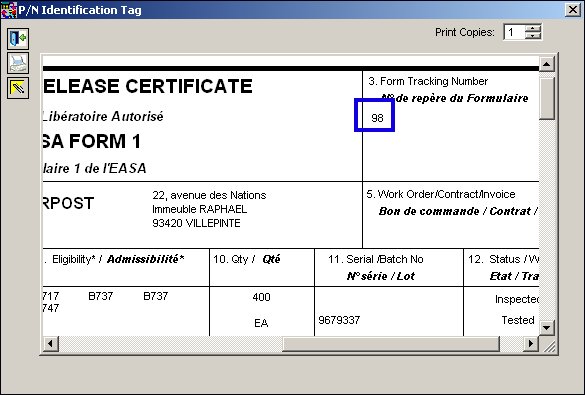Click the 'SA FORM 1' heading
The image size is (585, 395).
(92, 141)
